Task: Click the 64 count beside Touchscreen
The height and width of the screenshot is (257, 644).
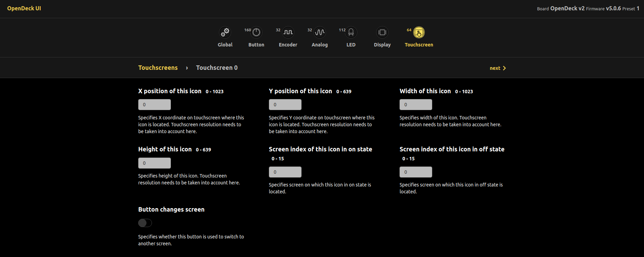Action: [409, 30]
